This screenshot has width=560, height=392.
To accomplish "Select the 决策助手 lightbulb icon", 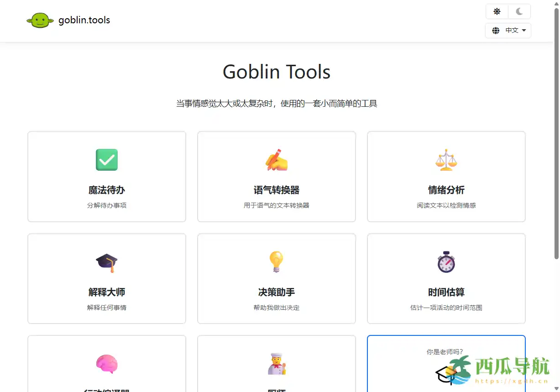I will pyautogui.click(x=276, y=262).
